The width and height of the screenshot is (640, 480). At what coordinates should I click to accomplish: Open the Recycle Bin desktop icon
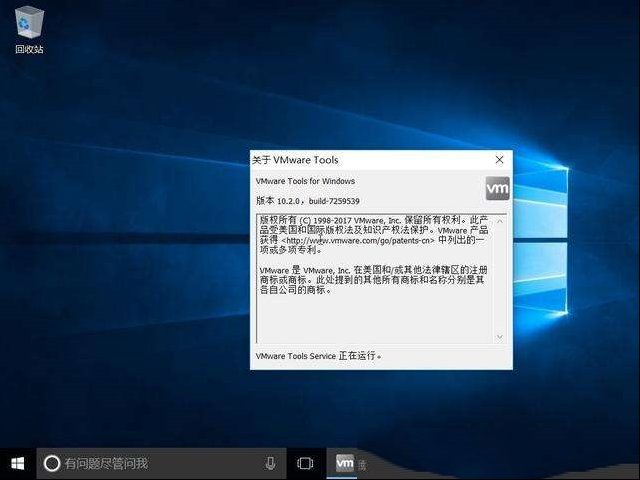pos(29,30)
